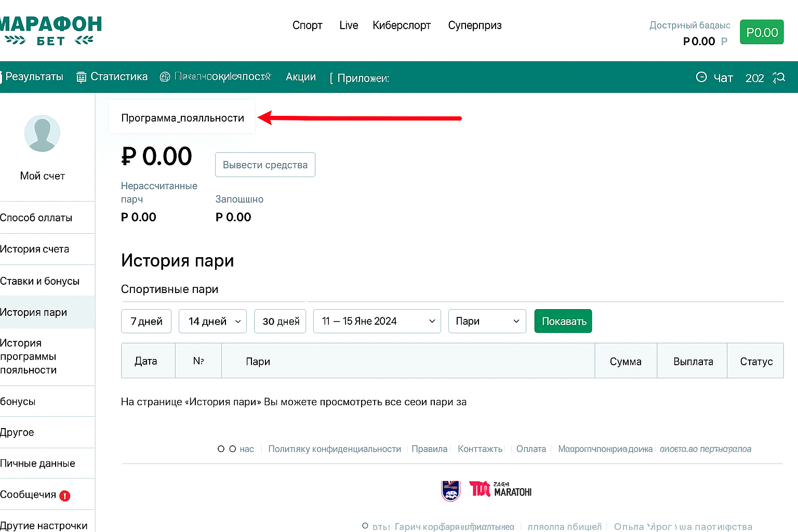Click the red badge on Сообщечия
The width and height of the screenshot is (798, 532).
point(64,496)
